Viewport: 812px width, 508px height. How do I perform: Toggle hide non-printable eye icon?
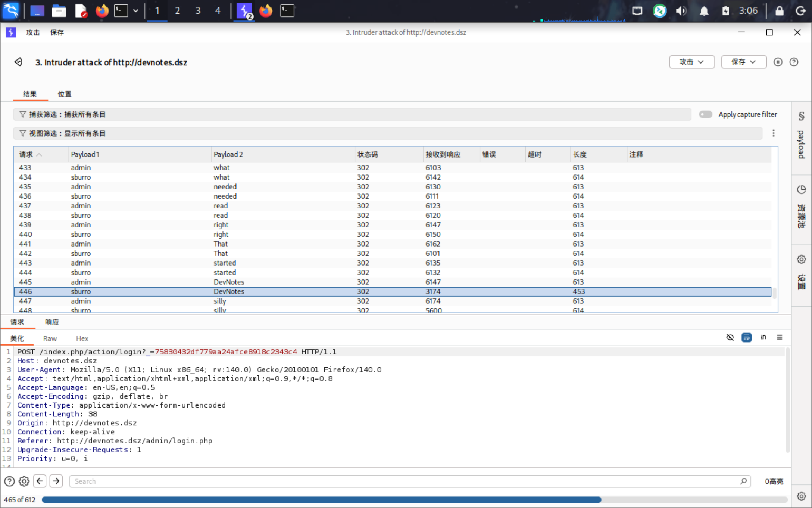pyautogui.click(x=730, y=337)
